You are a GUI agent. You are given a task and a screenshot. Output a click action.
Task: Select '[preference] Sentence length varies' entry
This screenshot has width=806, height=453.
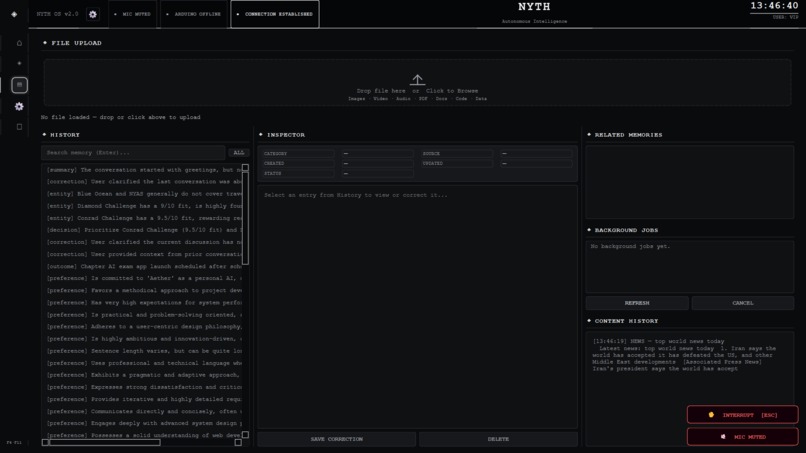(142, 351)
